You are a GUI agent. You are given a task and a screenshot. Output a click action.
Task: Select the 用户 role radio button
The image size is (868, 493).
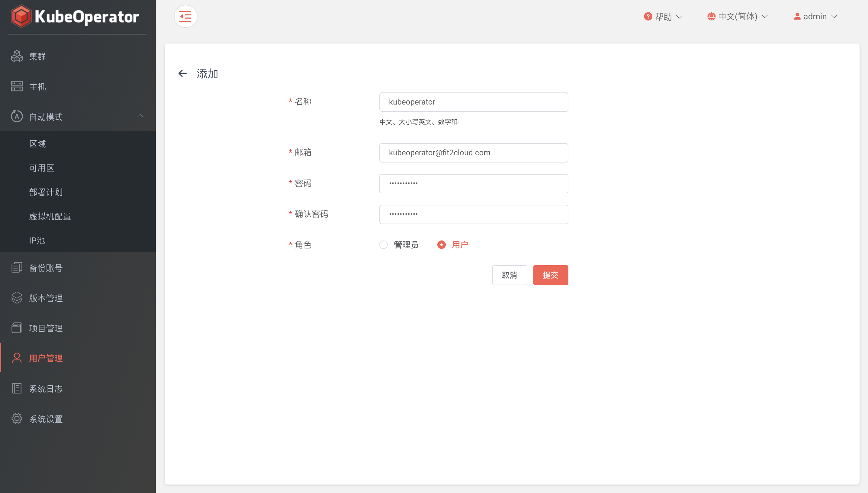click(x=442, y=244)
